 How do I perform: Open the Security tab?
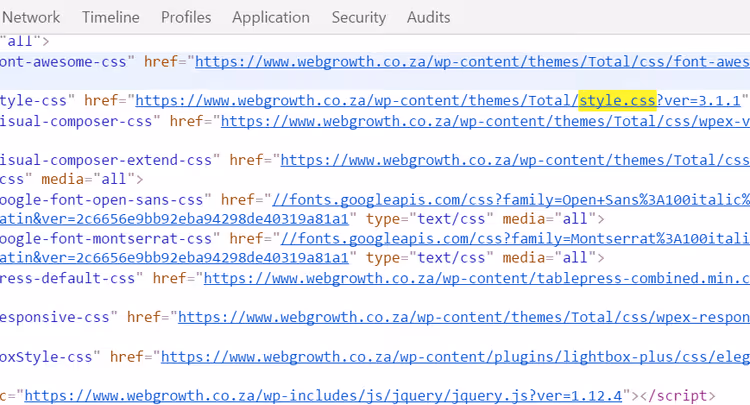[x=359, y=17]
